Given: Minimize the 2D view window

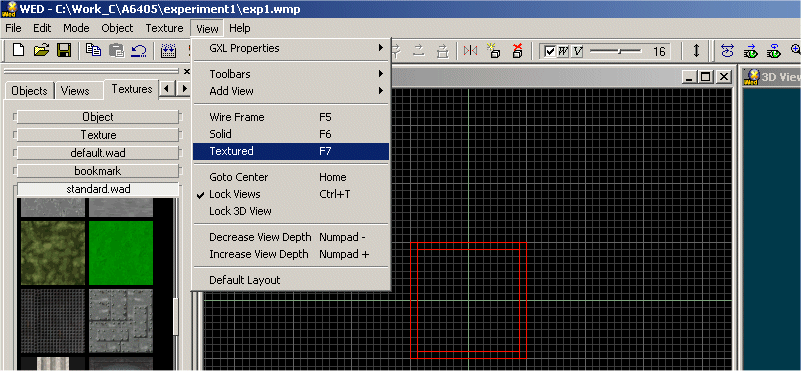Looking at the screenshot, I should click(690, 77).
